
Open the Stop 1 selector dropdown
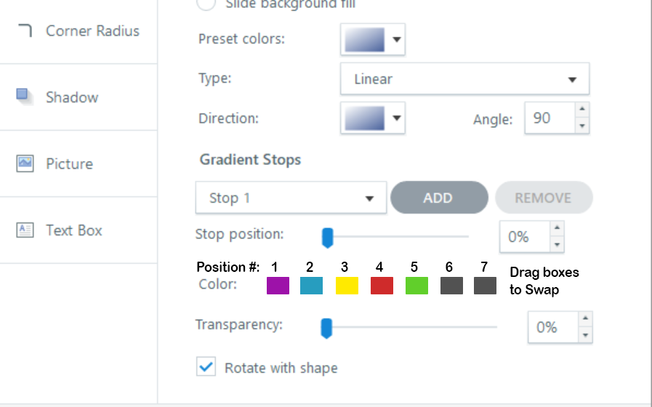click(x=290, y=198)
